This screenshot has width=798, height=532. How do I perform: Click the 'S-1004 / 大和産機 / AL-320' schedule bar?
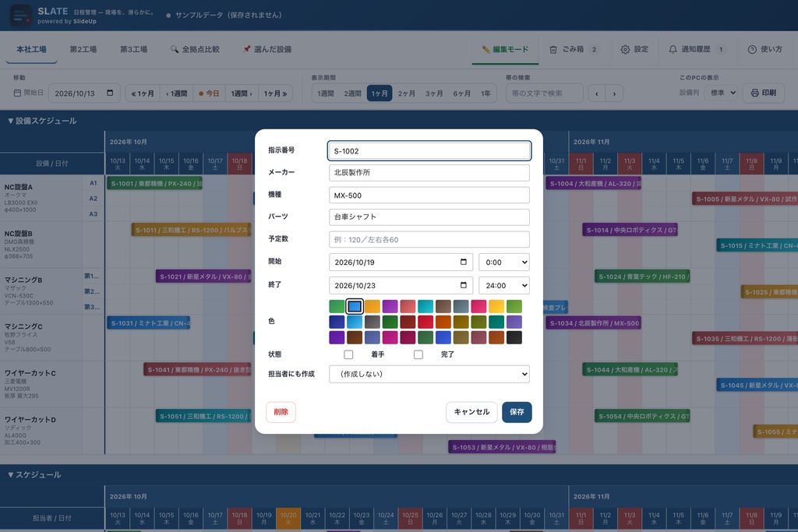pos(593,184)
